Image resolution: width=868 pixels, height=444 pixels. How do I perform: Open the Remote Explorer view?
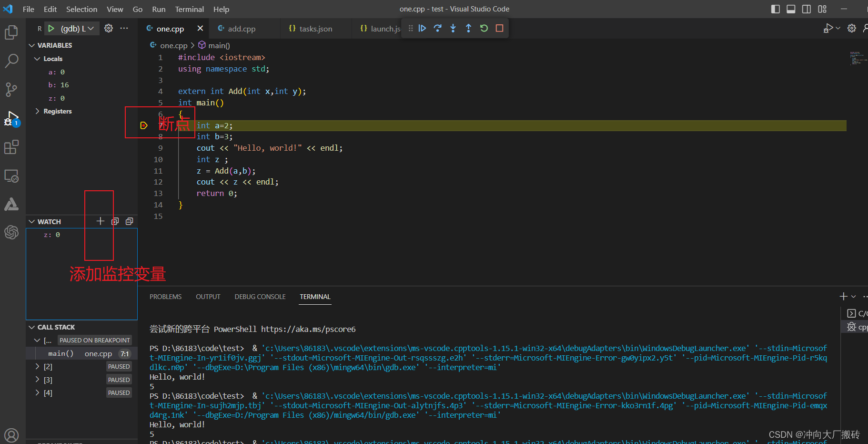[x=11, y=176]
